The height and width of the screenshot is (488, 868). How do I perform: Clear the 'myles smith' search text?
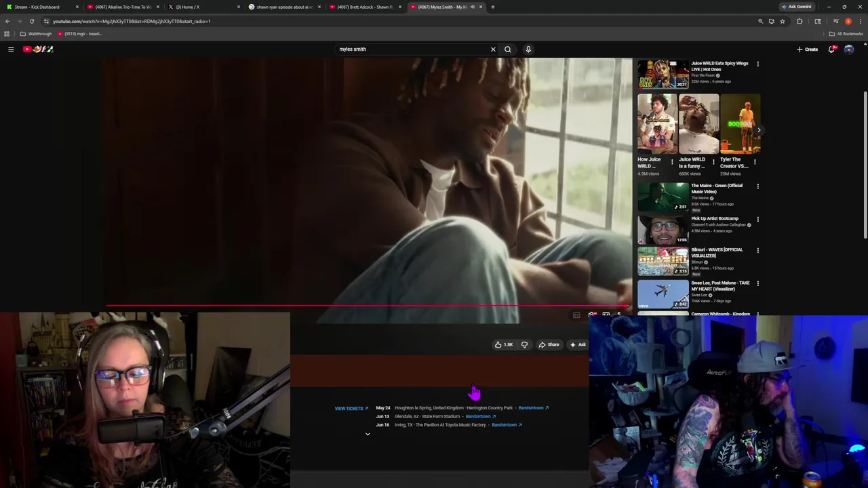coord(493,49)
